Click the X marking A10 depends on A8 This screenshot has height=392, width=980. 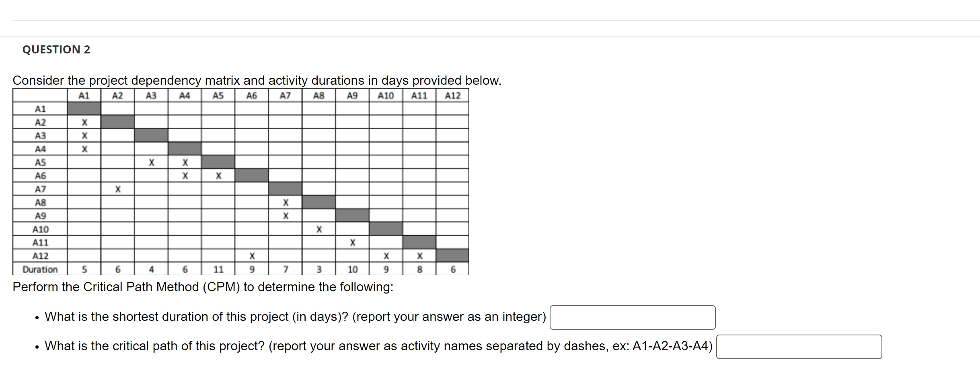pos(319,229)
